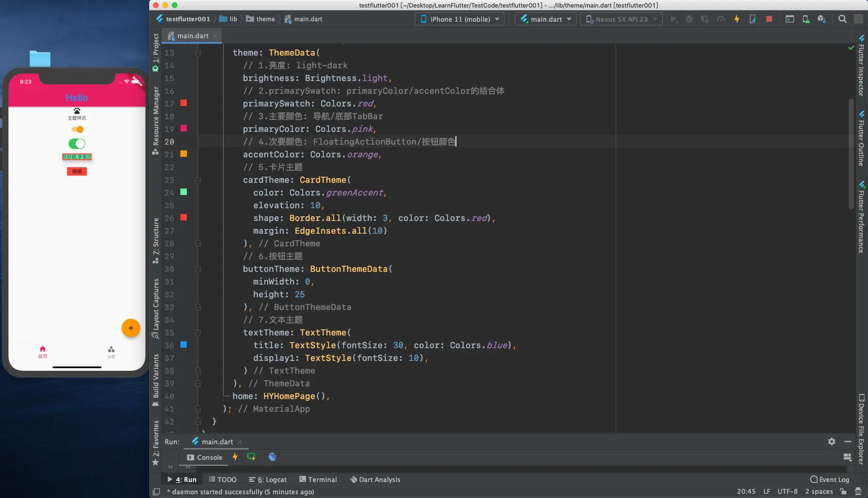Click the pink color swatch on line 19
Viewport: 868px width, 498px height.
pos(184,129)
